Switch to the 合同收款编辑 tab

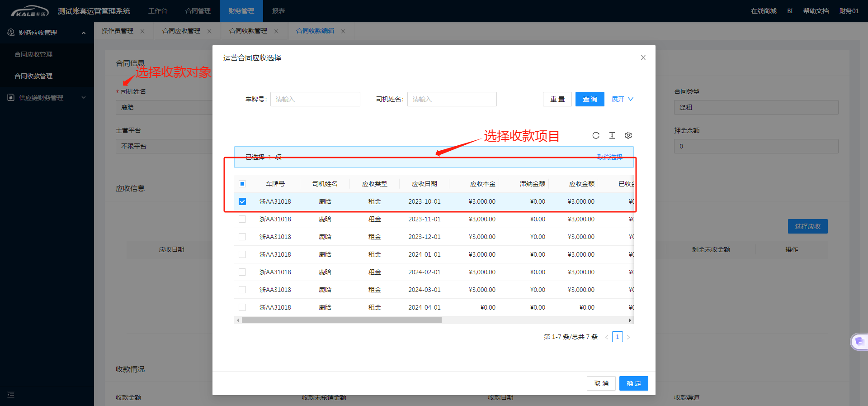[315, 31]
